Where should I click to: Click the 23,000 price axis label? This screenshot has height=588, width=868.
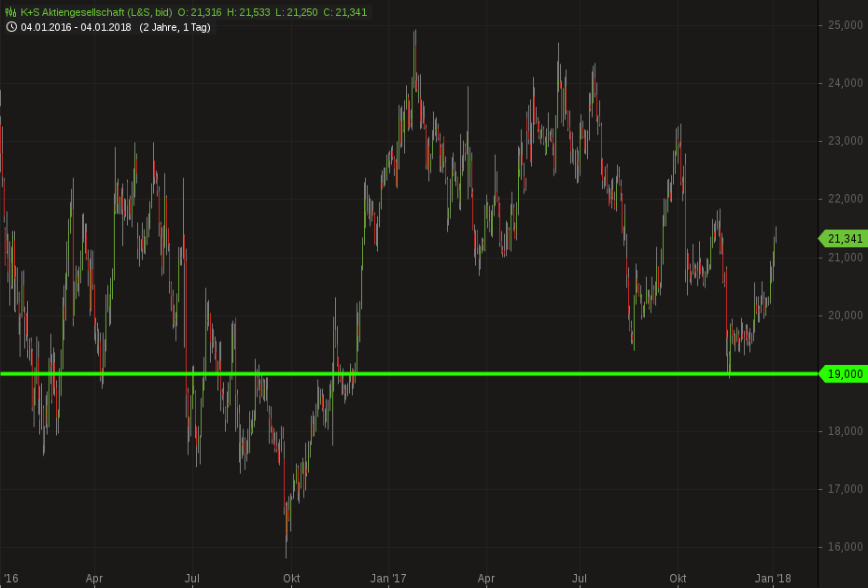click(x=845, y=141)
